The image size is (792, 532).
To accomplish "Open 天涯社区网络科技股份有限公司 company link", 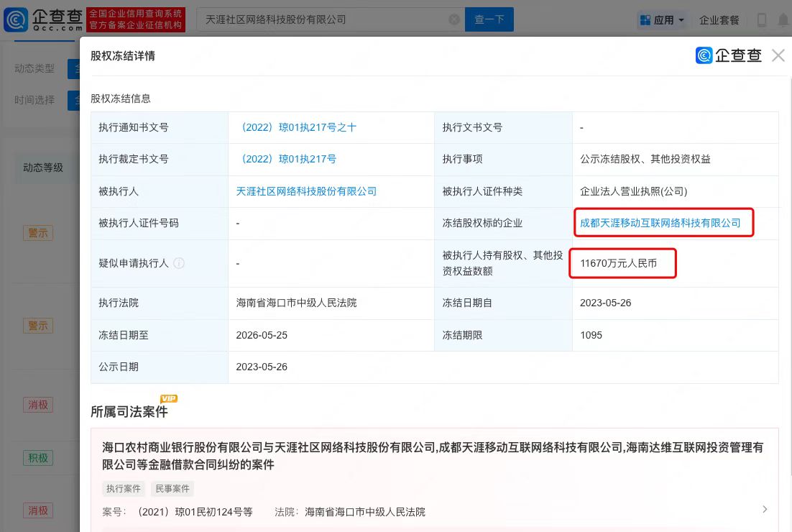I will pyautogui.click(x=306, y=191).
